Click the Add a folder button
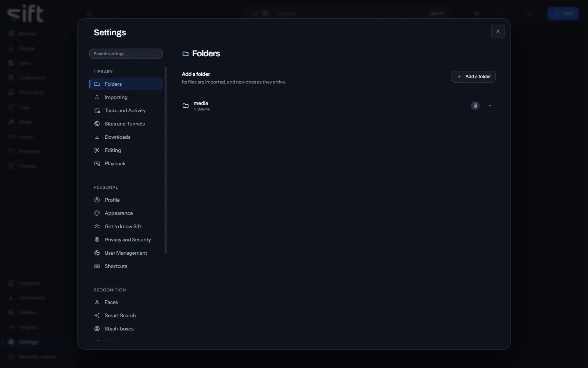Screen dimensions: 588x368 coord(473,77)
